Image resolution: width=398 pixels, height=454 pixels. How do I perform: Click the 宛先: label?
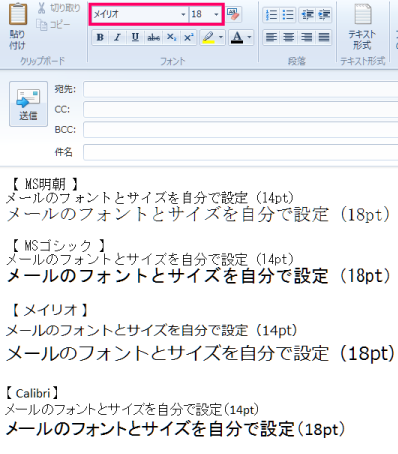point(65,89)
